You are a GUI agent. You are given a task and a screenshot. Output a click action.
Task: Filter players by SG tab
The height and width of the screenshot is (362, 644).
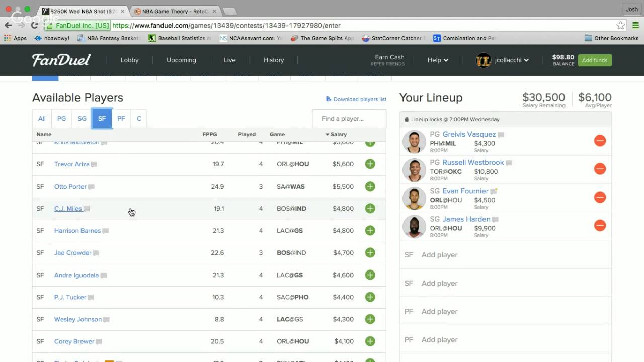click(82, 119)
